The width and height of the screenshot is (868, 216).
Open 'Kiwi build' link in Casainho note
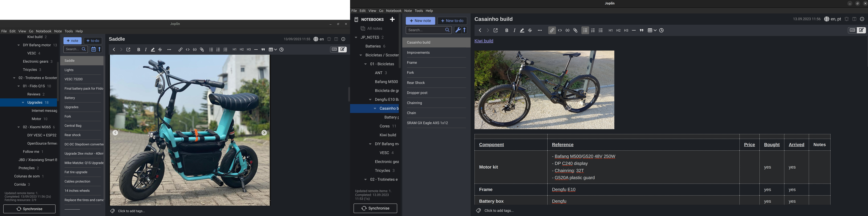pyautogui.click(x=484, y=41)
